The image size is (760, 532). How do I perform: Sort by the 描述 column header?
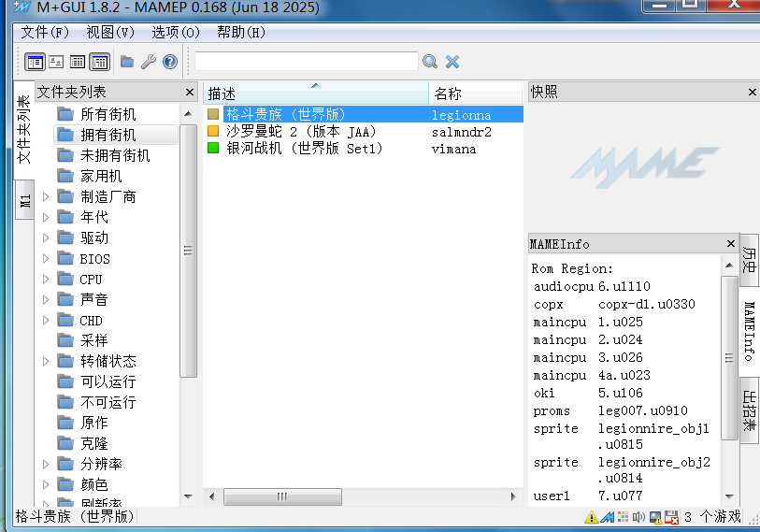(x=316, y=93)
